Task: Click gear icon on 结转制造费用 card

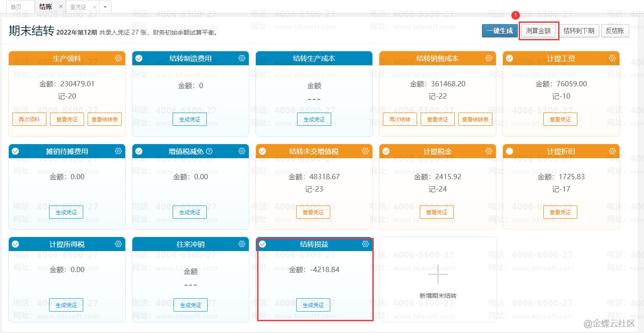Action: tap(241, 58)
